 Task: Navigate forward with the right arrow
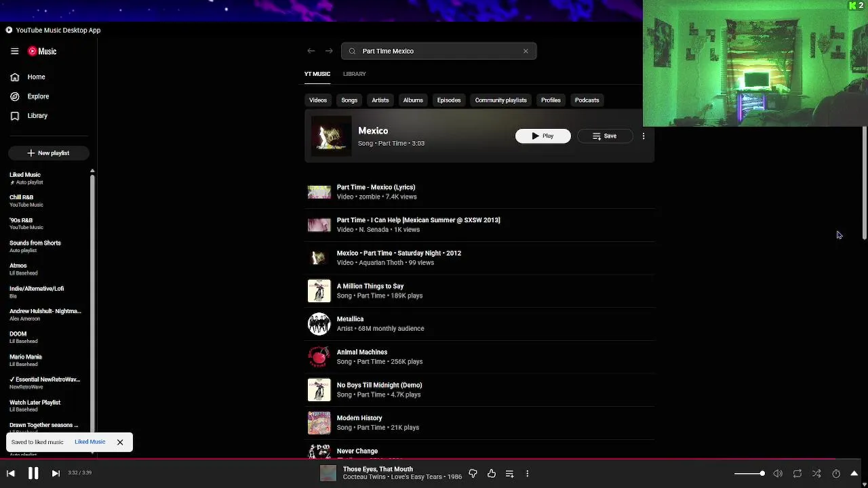pos(329,51)
